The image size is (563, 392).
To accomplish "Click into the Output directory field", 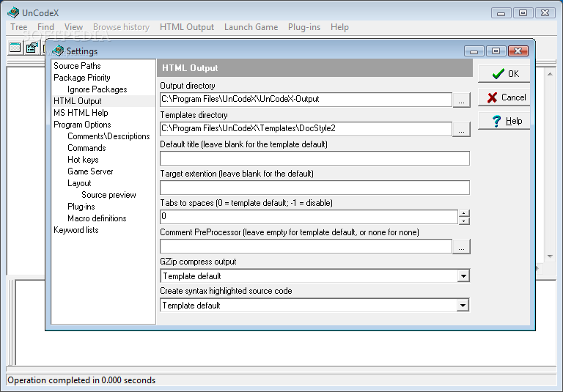I will point(306,100).
